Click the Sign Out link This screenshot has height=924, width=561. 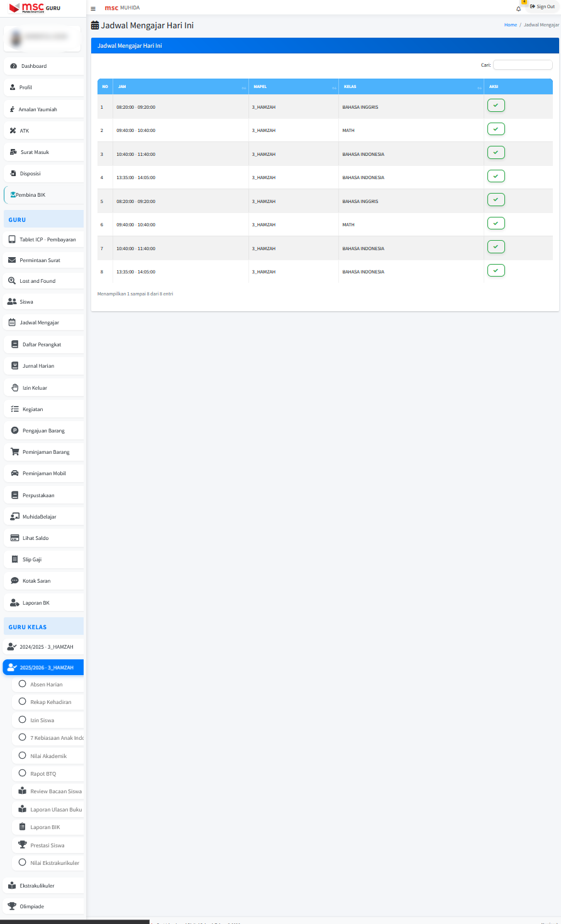click(x=542, y=7)
